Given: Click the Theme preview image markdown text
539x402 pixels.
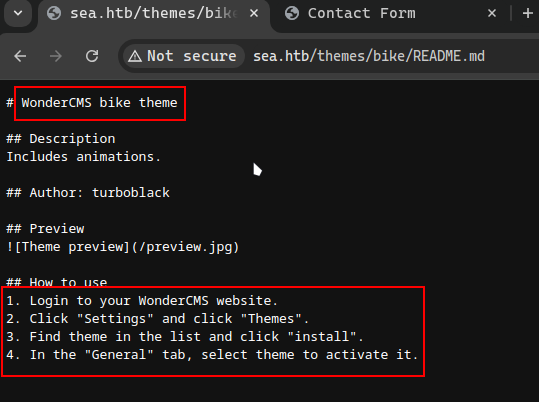Looking at the screenshot, I should (x=123, y=247).
